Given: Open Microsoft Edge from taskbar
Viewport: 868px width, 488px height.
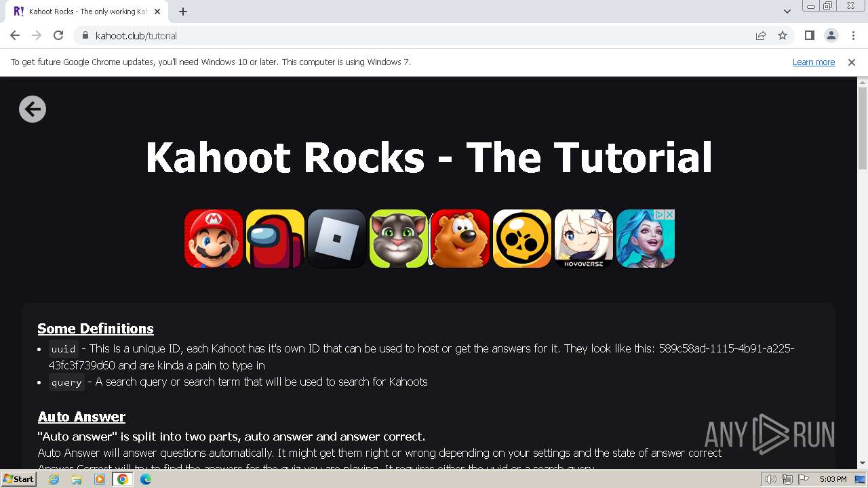Looking at the screenshot, I should point(146,479).
